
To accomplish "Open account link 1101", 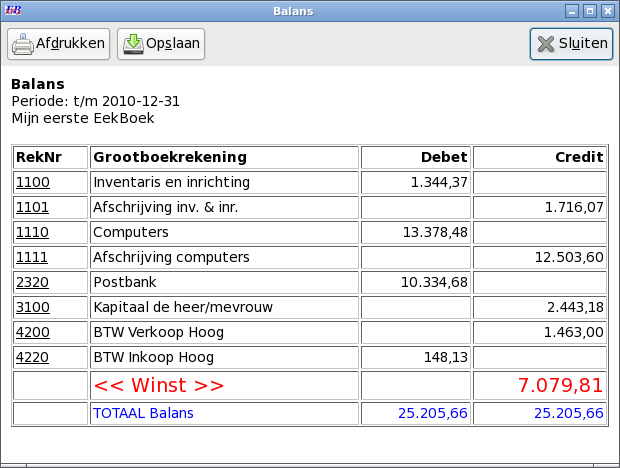I will pos(32,208).
